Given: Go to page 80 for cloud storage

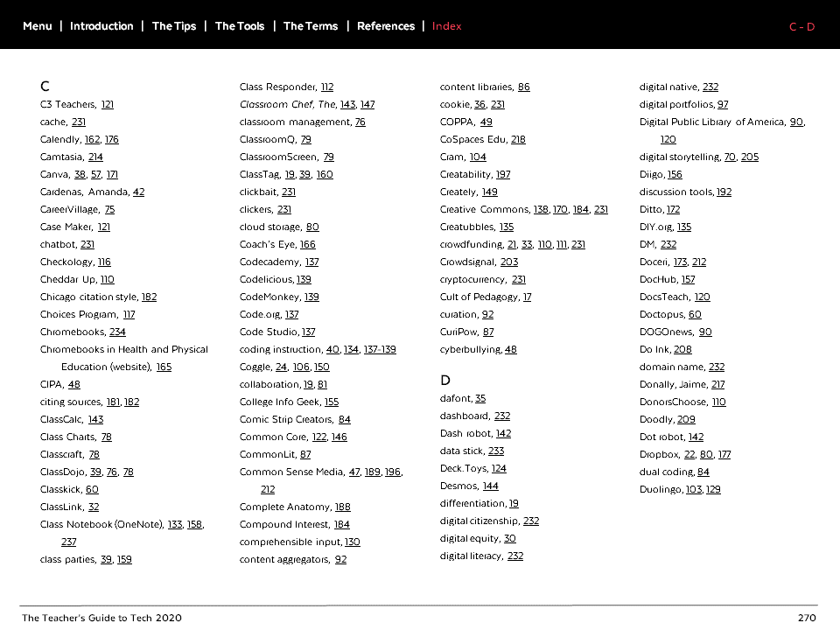Looking at the screenshot, I should [x=312, y=227].
